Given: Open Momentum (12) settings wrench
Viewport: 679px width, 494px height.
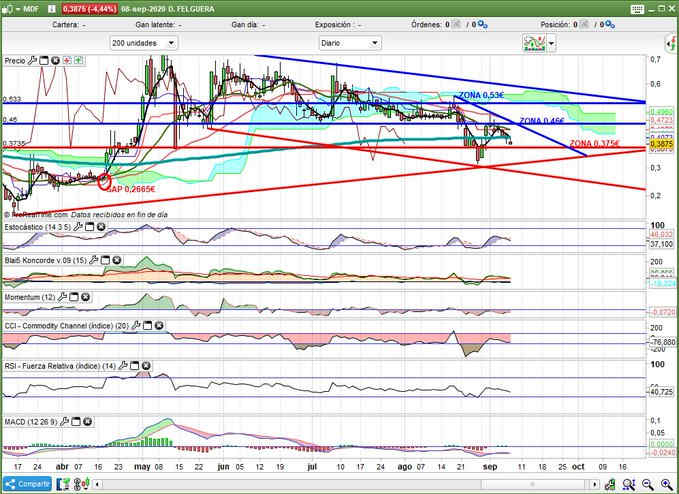Looking at the screenshot, I should (62, 297).
